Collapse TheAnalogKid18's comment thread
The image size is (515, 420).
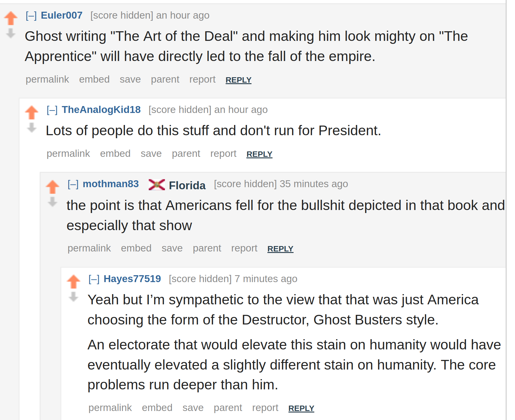click(x=52, y=110)
